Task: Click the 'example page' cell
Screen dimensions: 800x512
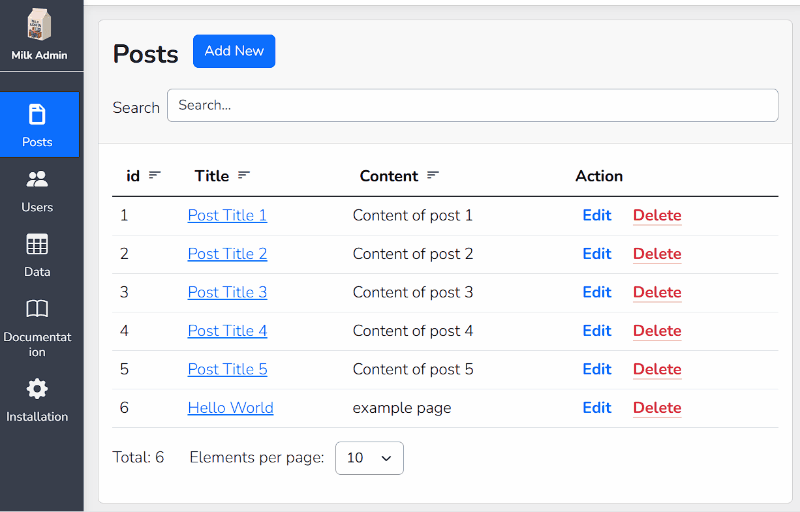Action: 402,408
